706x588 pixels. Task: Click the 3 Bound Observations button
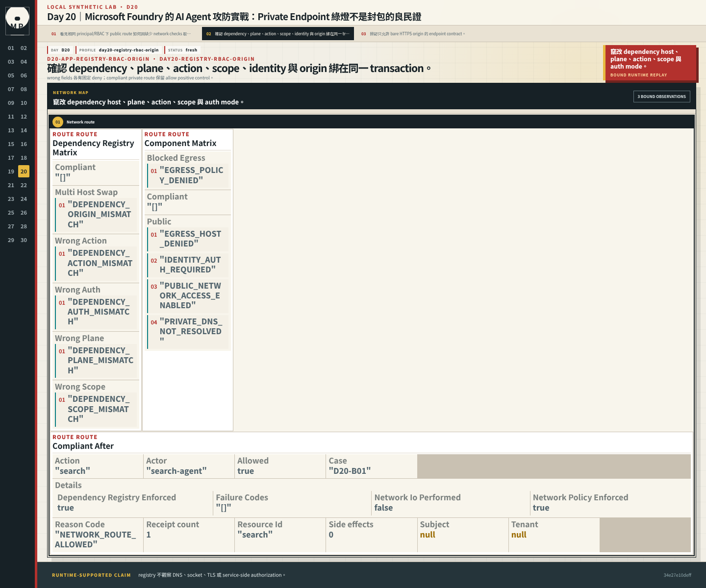[x=661, y=97]
